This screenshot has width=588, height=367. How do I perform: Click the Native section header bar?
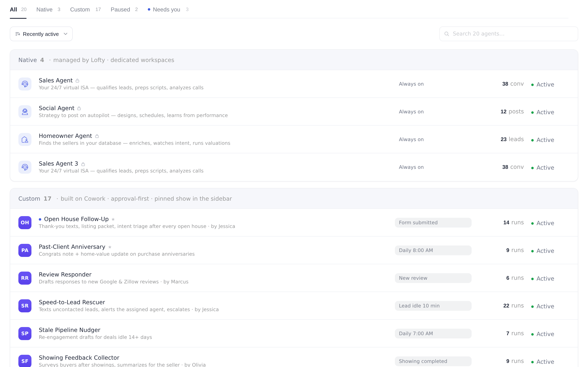click(x=294, y=60)
